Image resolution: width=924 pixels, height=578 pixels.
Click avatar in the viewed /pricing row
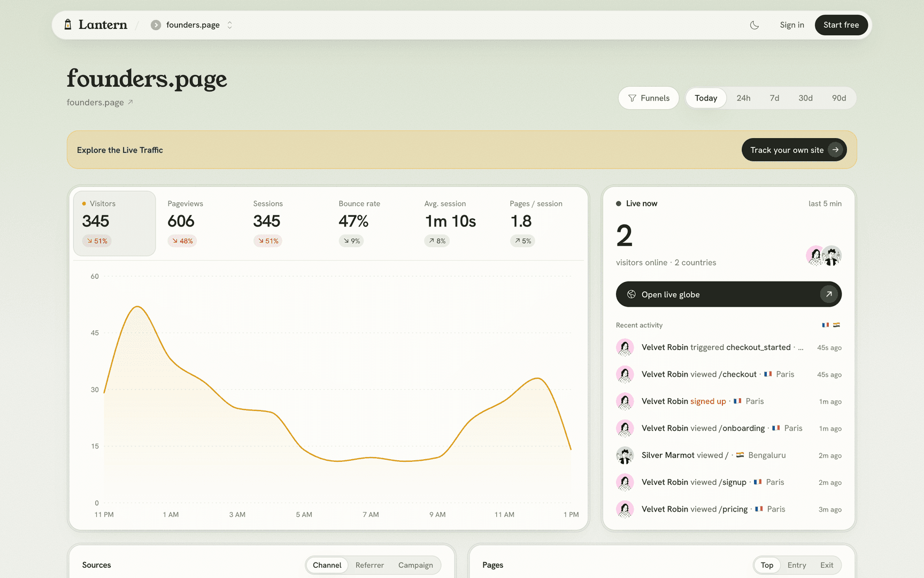pos(625,509)
